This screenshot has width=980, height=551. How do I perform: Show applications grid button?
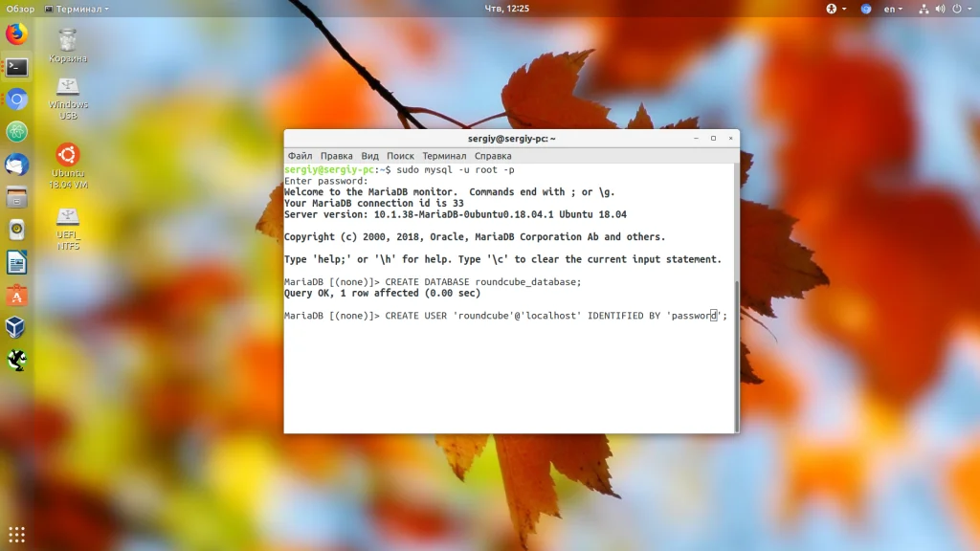coord(17,534)
